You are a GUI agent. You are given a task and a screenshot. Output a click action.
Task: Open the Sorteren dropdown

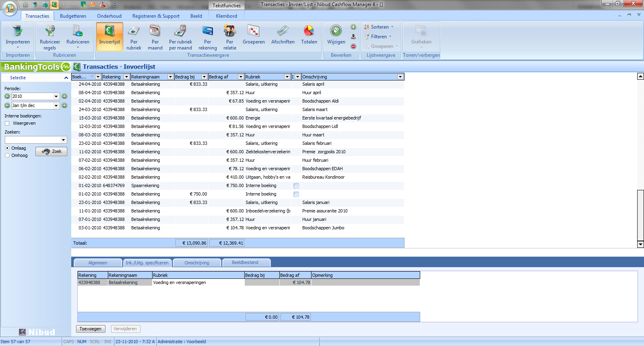[x=379, y=27]
